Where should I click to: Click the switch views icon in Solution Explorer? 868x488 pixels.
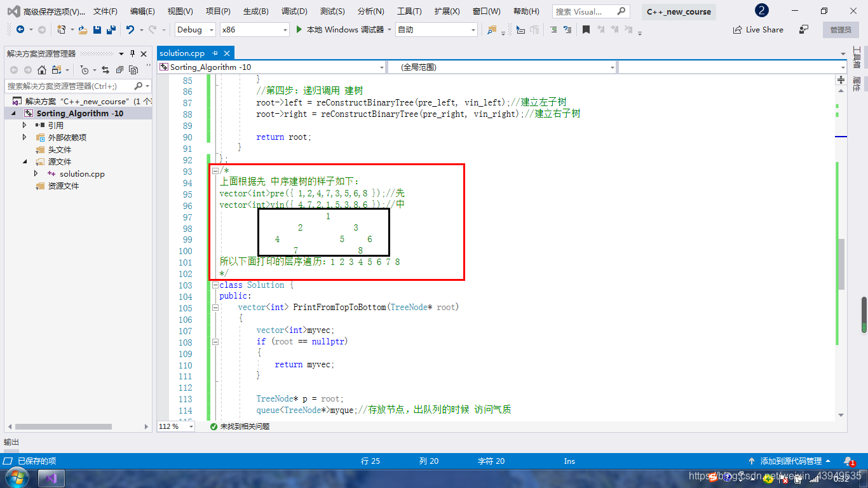click(x=57, y=70)
